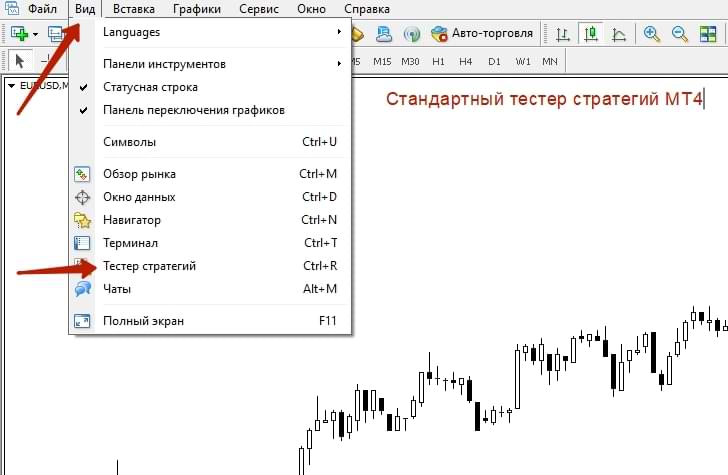This screenshot has height=475, width=728.
Task: Uncheck Статусная строка
Action: [210, 87]
